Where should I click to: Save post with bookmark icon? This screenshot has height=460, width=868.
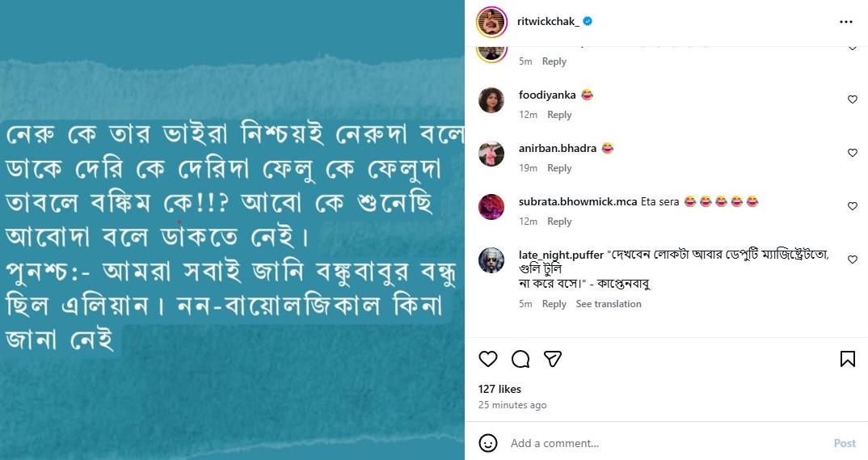848,359
